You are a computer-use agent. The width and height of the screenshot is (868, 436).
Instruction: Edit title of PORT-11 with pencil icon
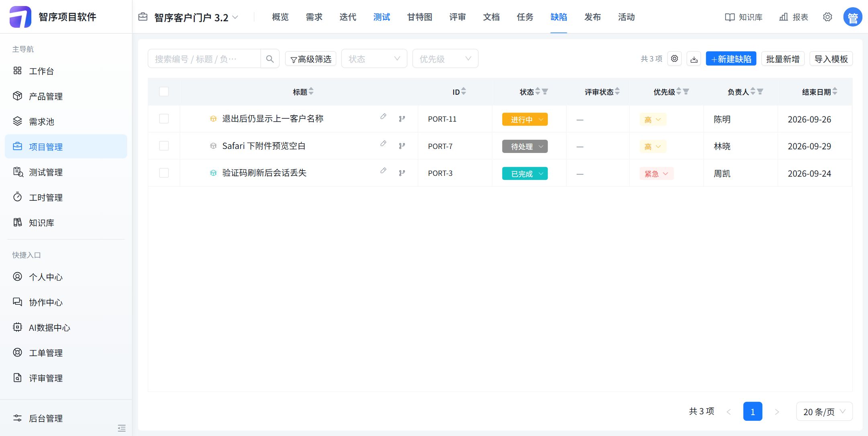[383, 116]
